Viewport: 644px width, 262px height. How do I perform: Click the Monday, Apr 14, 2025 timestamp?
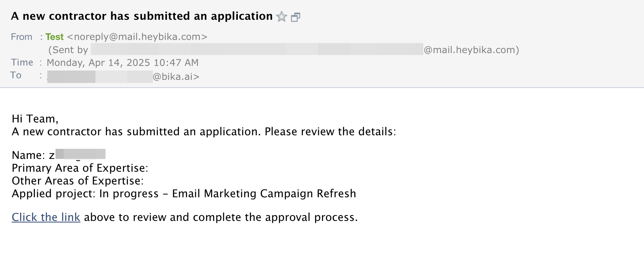point(123,63)
